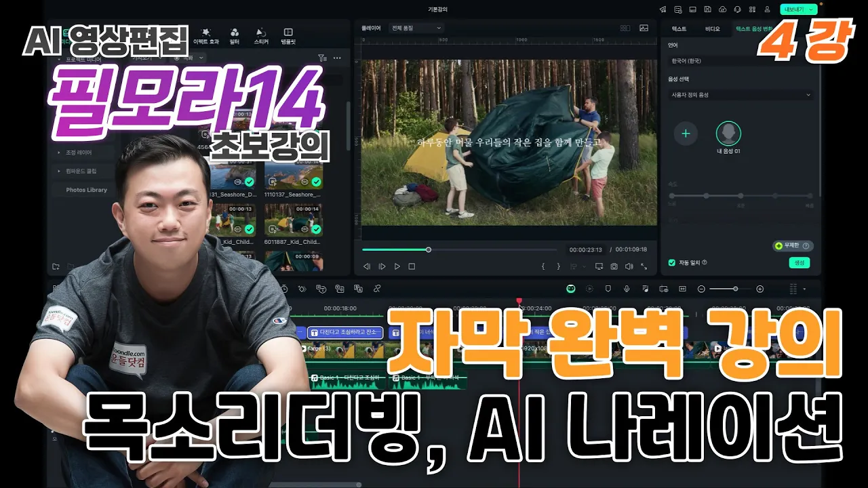Click the timeline link/unlink icon

point(377,289)
